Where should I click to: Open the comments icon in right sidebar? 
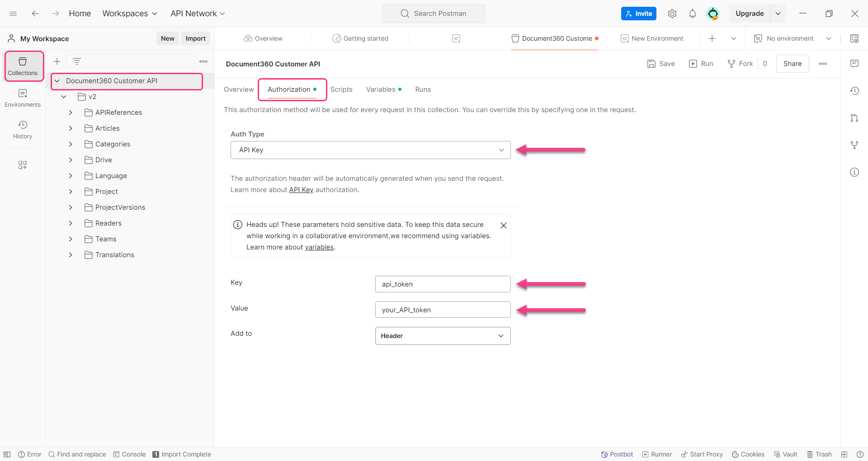pos(854,64)
